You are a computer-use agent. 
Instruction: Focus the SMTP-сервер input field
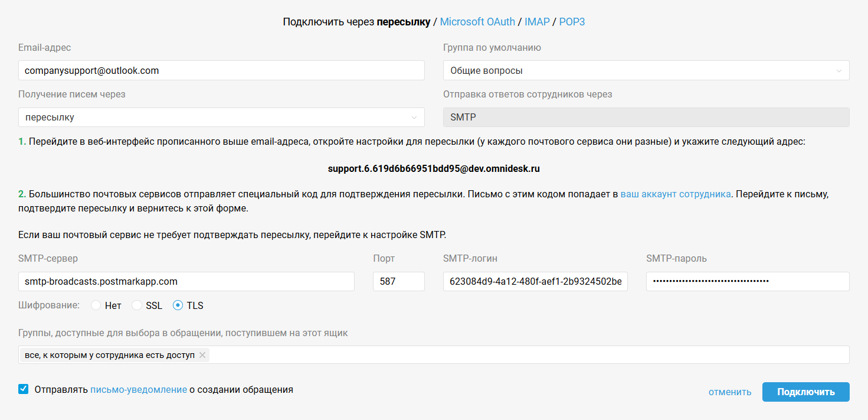click(186, 281)
